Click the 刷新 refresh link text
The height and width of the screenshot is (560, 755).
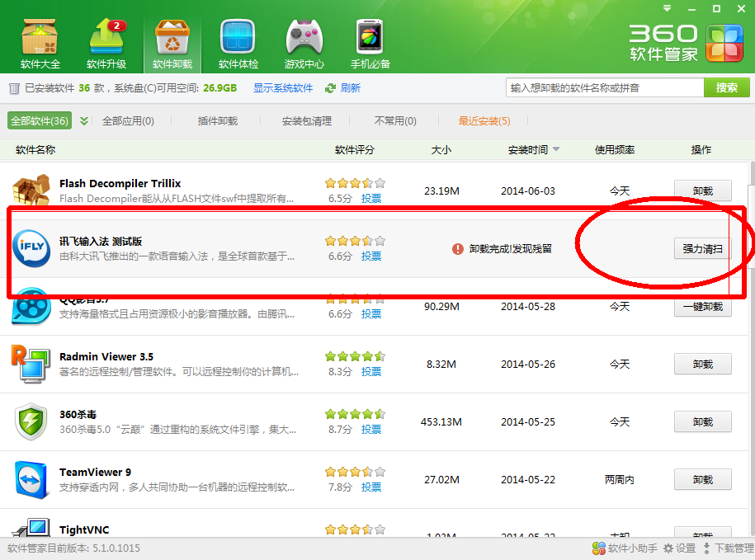(x=351, y=88)
